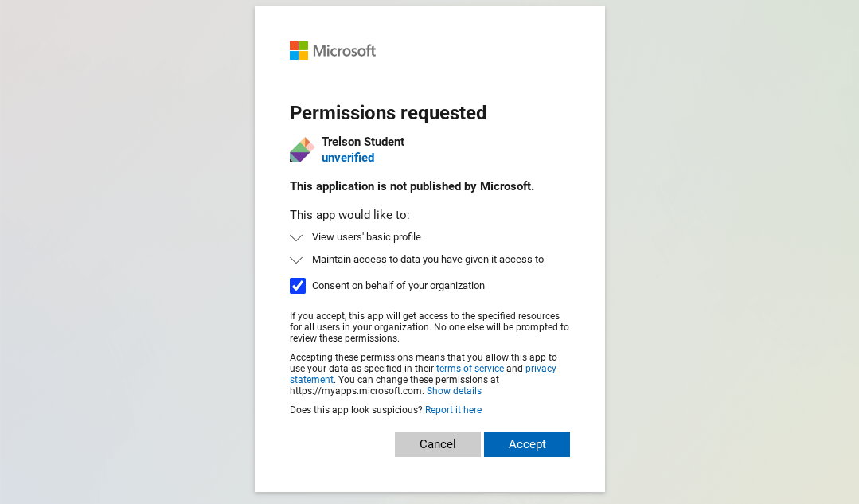Click Maintain access to data permission text
859x504 pixels.
tap(428, 260)
